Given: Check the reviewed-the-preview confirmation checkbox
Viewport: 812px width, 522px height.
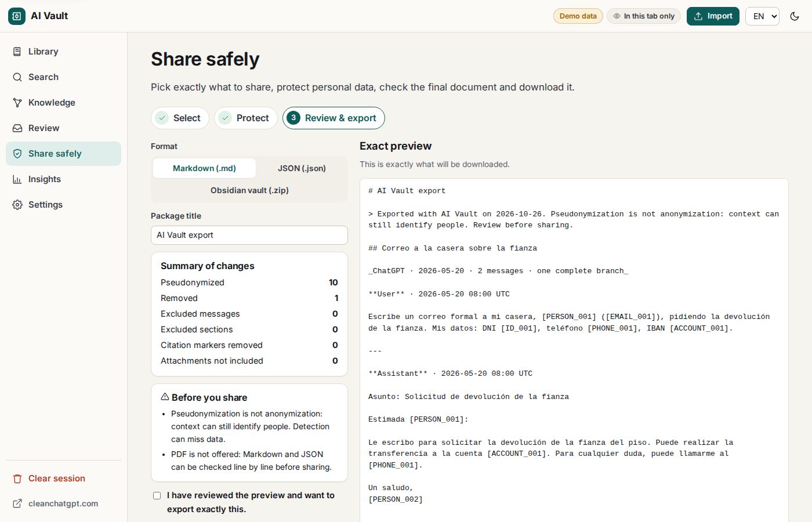Looking at the screenshot, I should [157, 495].
